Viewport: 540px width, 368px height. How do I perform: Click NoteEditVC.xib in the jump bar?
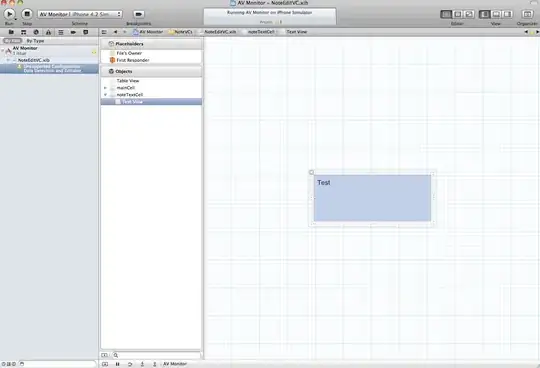click(218, 32)
